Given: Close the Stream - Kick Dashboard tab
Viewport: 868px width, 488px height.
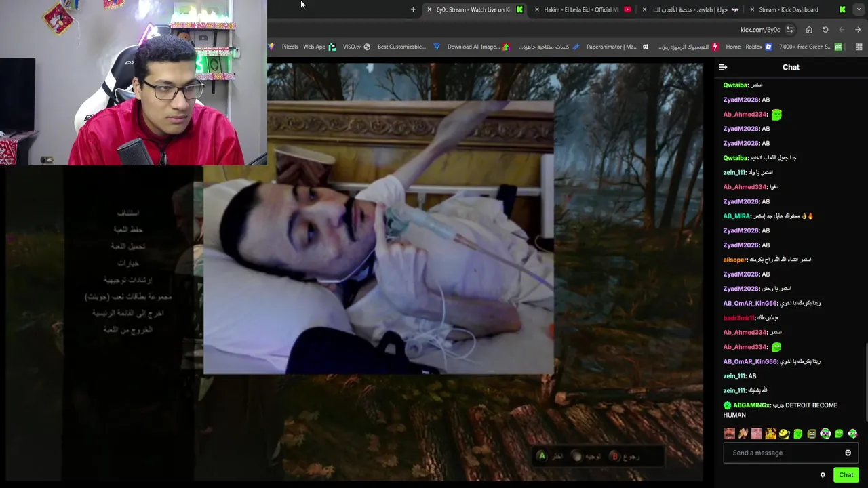Looking at the screenshot, I should [x=752, y=9].
